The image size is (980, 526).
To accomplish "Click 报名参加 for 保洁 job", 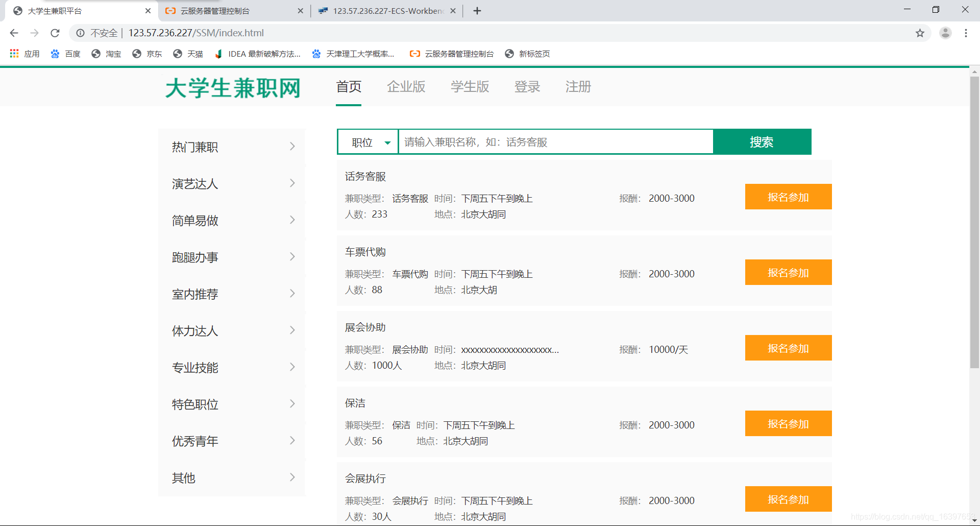I will (788, 423).
